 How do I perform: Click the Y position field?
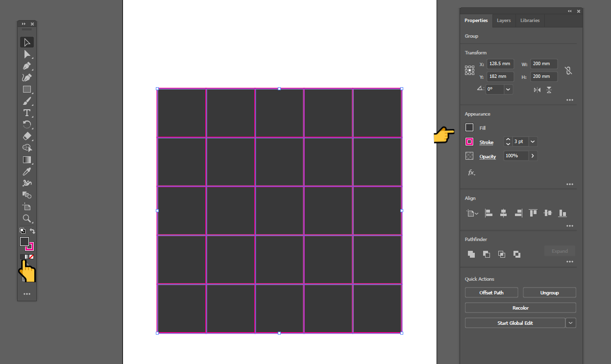(x=500, y=76)
